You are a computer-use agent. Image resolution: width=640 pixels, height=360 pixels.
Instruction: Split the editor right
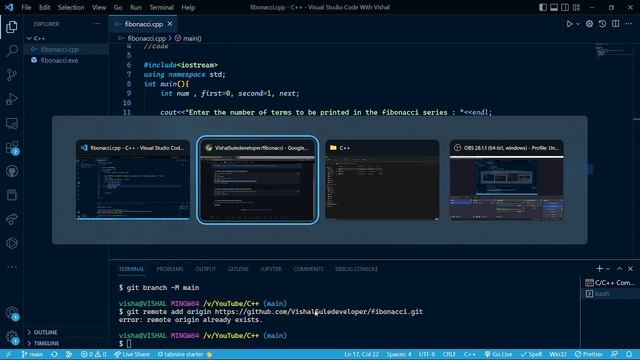[616, 24]
